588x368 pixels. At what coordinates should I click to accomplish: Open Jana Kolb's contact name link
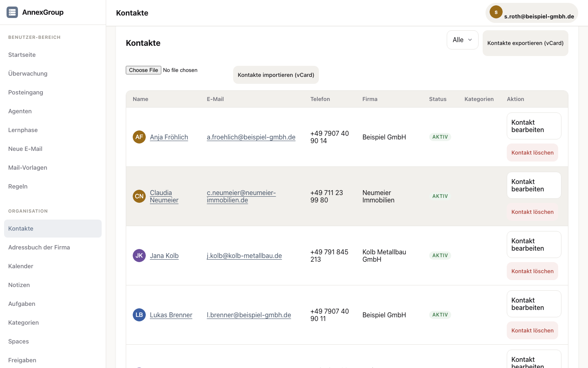click(164, 256)
